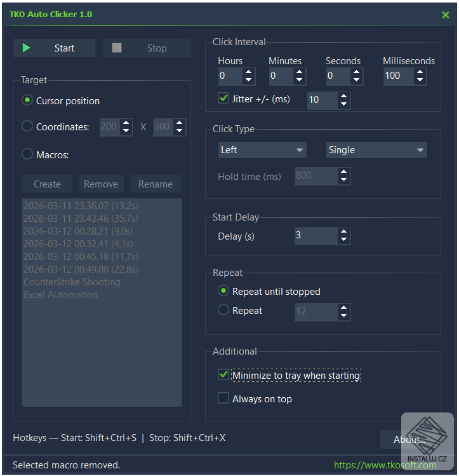Decrease Jitter value with down arrow
The width and height of the screenshot is (459, 476).
click(344, 104)
